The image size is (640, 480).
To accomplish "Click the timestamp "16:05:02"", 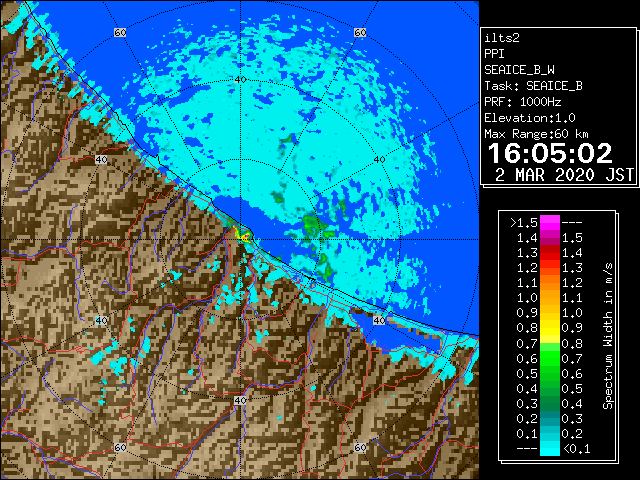I will coord(550,153).
